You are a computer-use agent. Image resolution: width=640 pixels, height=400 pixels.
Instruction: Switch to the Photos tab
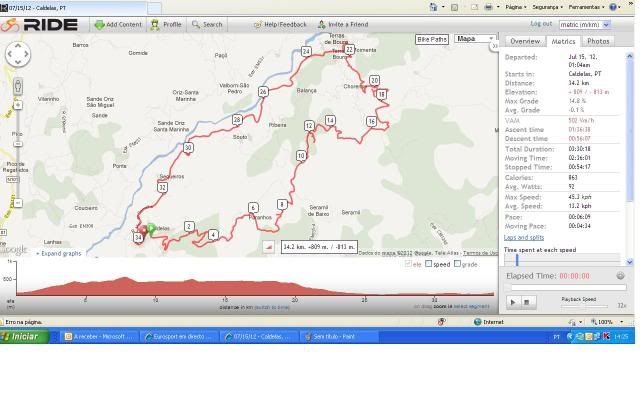point(598,41)
